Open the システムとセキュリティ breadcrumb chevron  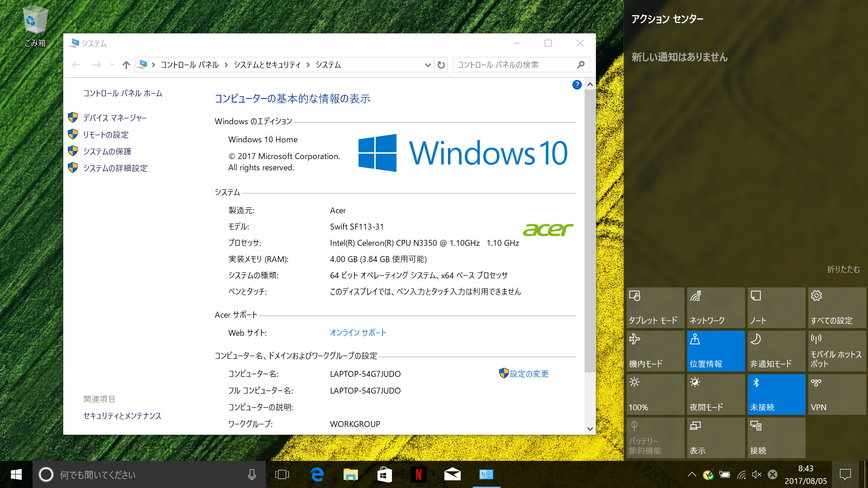(309, 65)
